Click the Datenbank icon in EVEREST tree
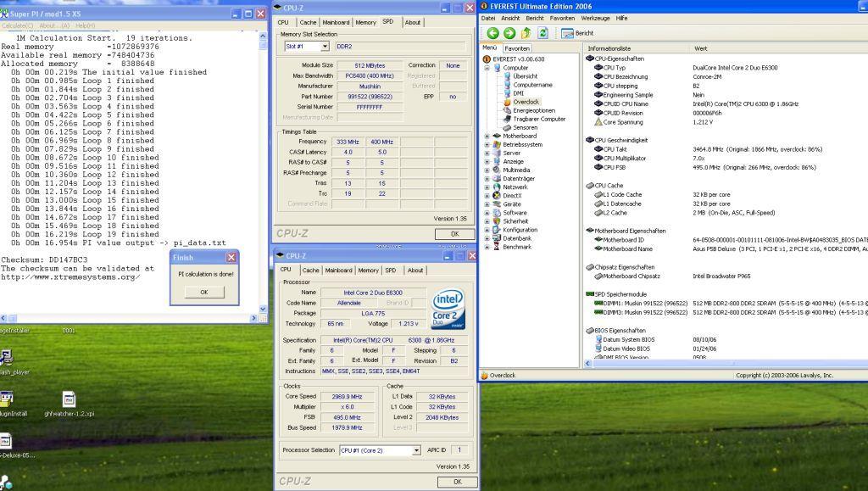This screenshot has width=868, height=491. [497, 238]
